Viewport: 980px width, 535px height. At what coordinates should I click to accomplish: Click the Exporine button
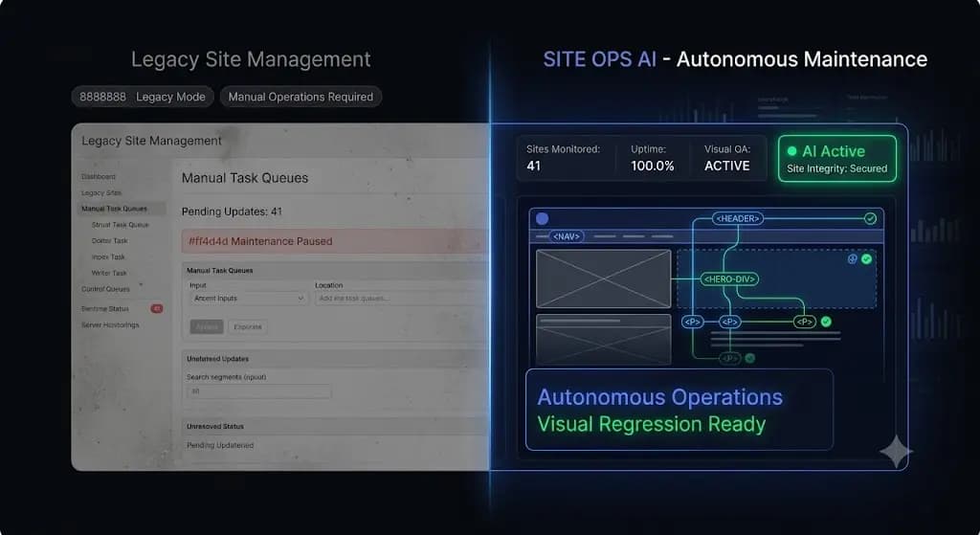tap(248, 327)
